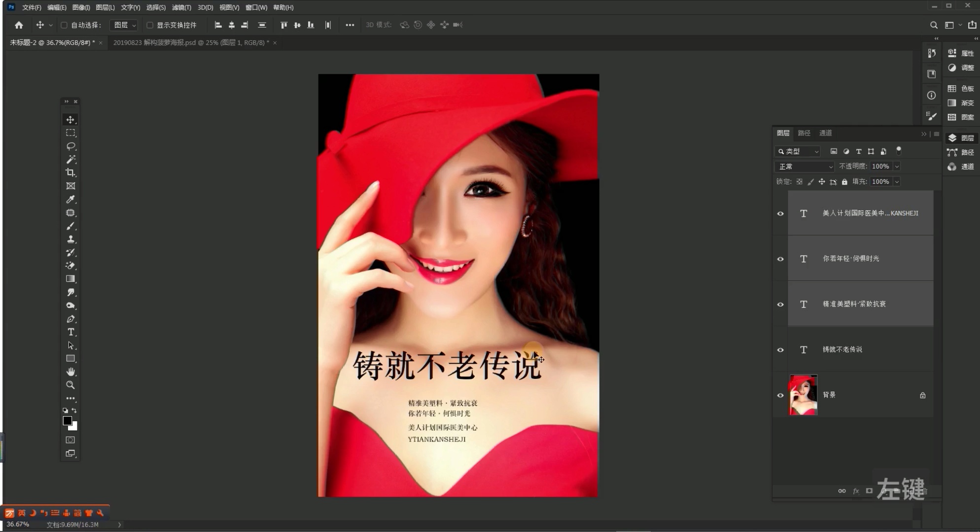The height and width of the screenshot is (532, 980).
Task: Switch to the 通道 tab in the panel
Action: coord(825,133)
